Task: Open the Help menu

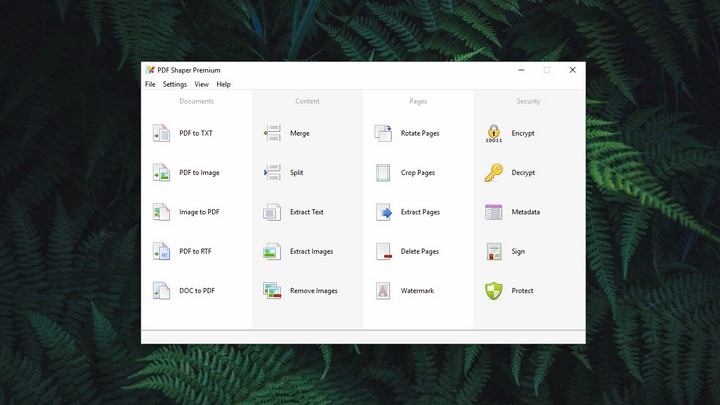Action: (224, 84)
